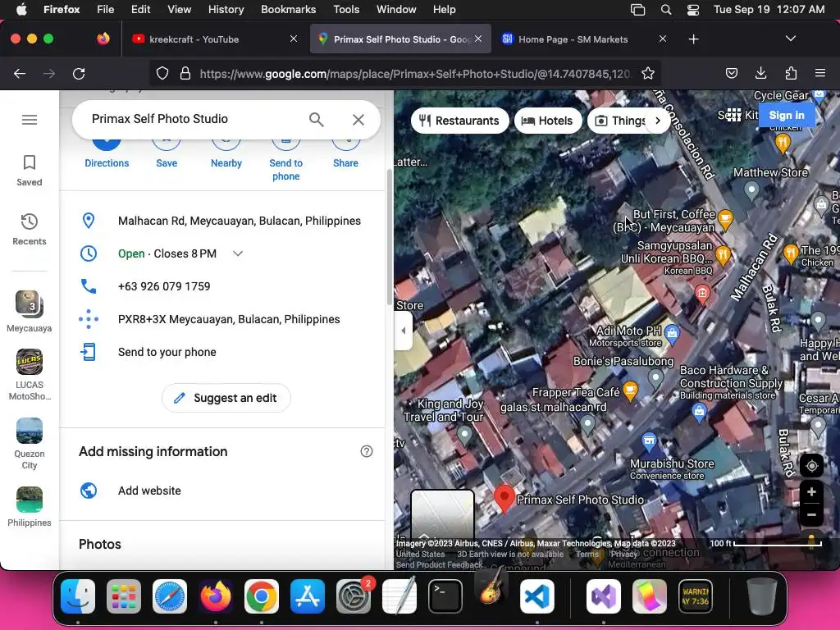The image size is (840, 630).
Task: Open Saved places in sidebar
Action: [x=30, y=171]
